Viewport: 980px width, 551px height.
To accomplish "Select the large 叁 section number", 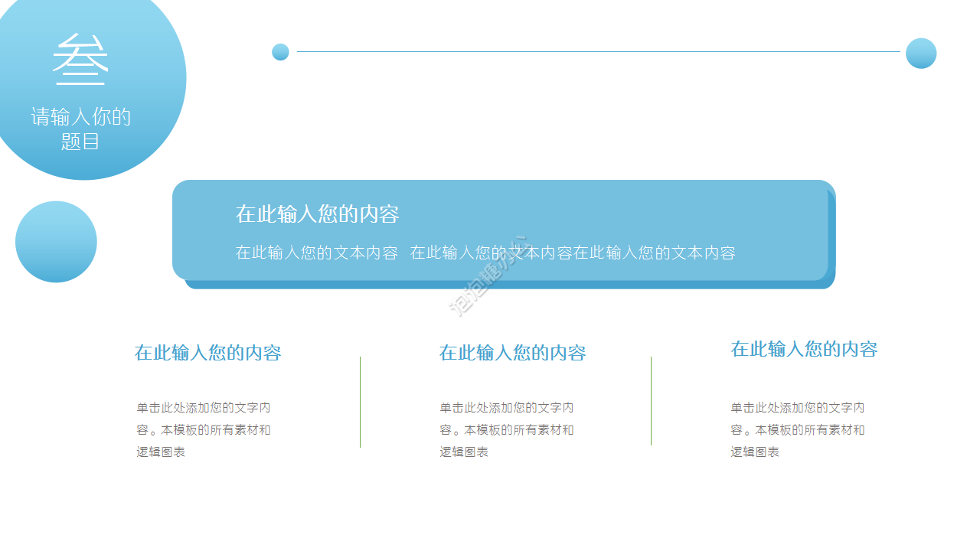I will [x=80, y=60].
